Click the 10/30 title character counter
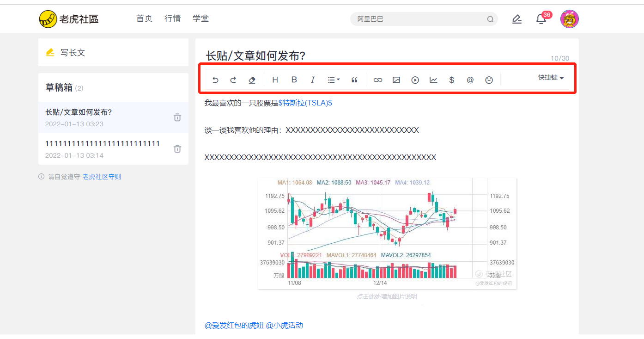 [560, 58]
